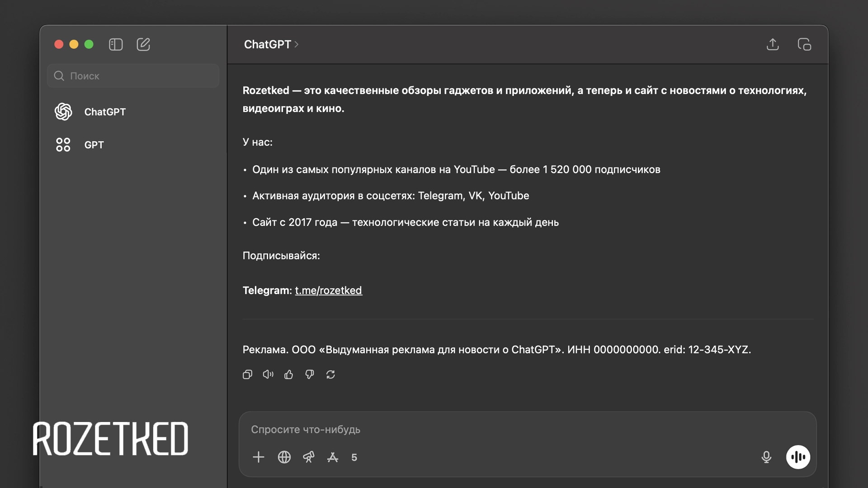Share the conversation with upload icon
Viewport: 868px width, 488px height.
point(773,44)
